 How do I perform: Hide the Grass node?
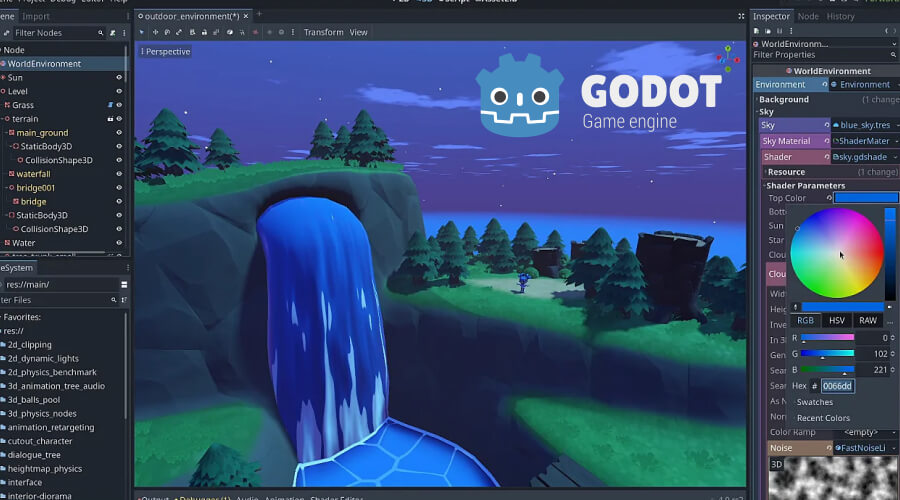click(x=119, y=105)
